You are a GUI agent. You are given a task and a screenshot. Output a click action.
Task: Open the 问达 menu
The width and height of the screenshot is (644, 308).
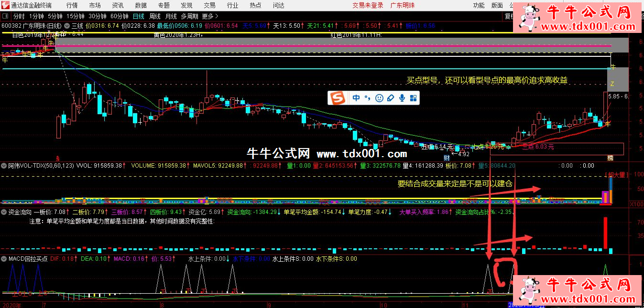point(278,5)
